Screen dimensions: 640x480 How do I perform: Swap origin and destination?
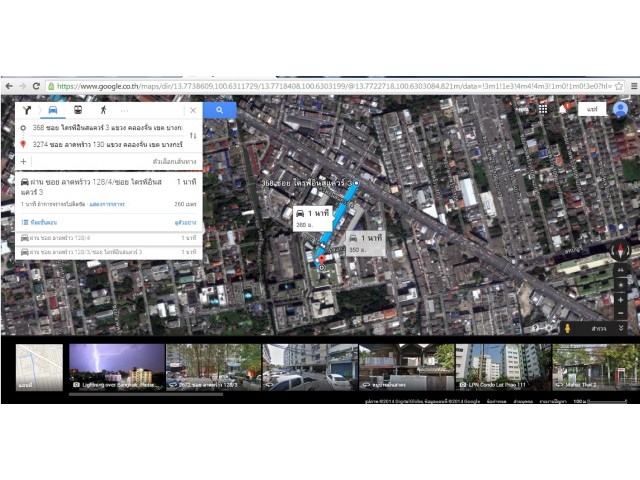point(193,136)
